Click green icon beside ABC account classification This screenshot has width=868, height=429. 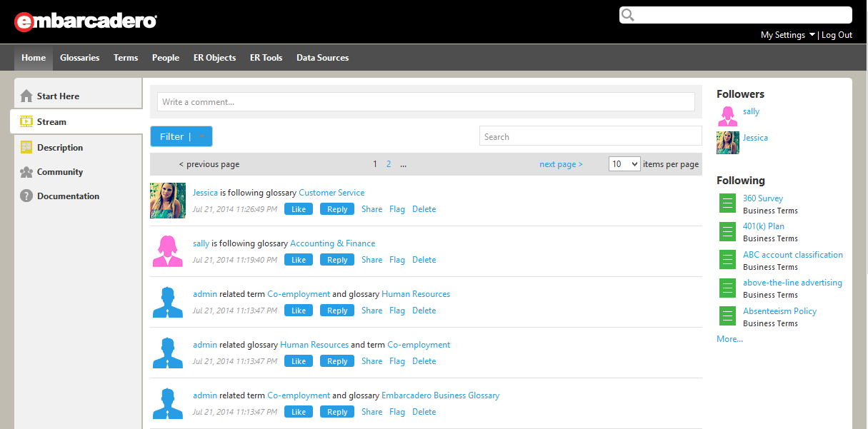coord(727,260)
